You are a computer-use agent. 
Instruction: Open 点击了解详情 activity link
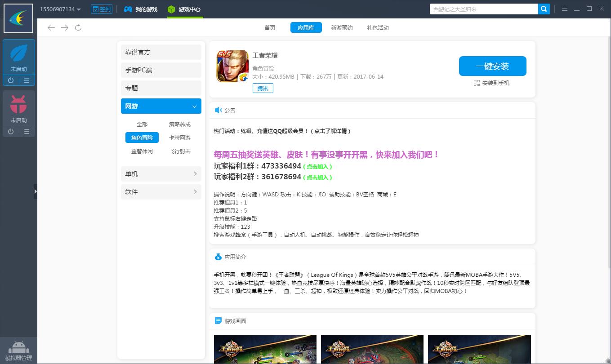330,131
